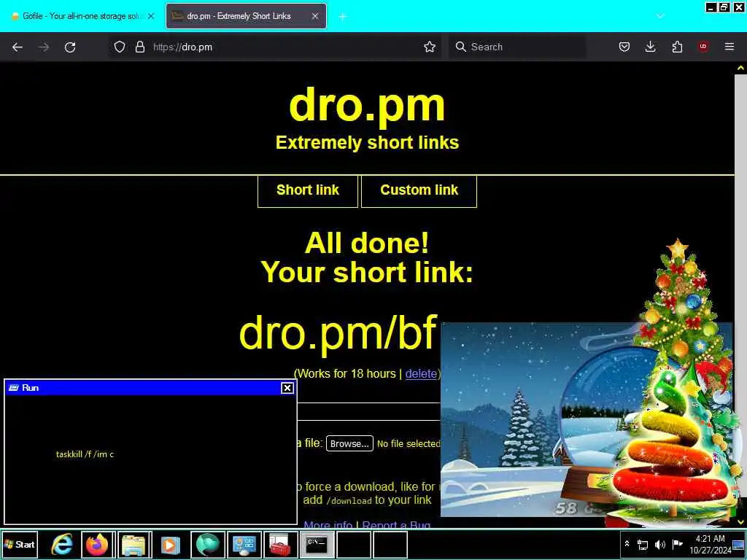747x560 pixels.
Task: Reload the dro.pm page
Action: [x=70, y=47]
